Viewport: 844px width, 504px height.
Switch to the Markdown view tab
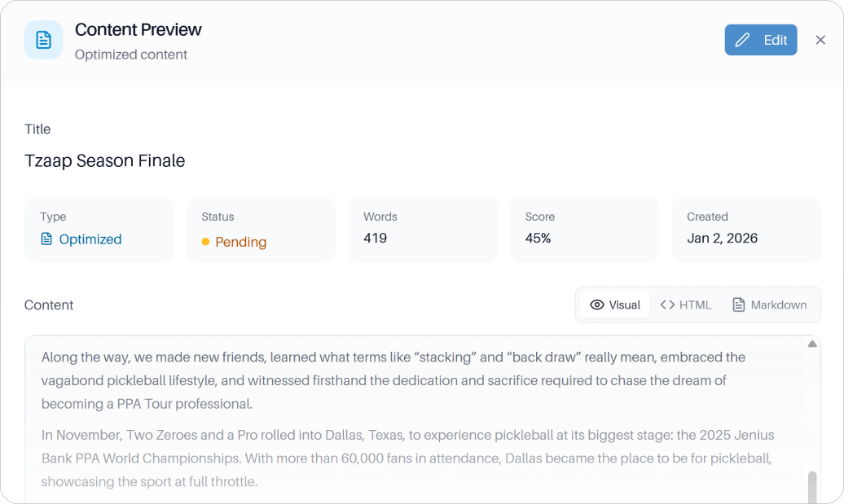(x=770, y=305)
